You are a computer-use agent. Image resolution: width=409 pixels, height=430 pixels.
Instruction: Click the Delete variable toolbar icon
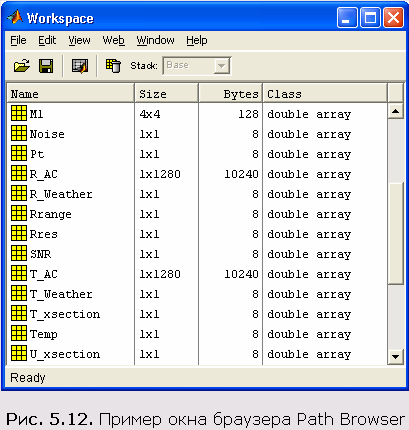[113, 66]
